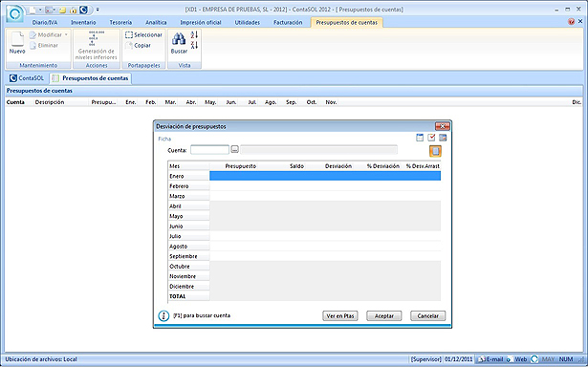Select the Presupuestos de cuentas ribbon tab
This screenshot has height=367, width=588.
click(x=346, y=23)
